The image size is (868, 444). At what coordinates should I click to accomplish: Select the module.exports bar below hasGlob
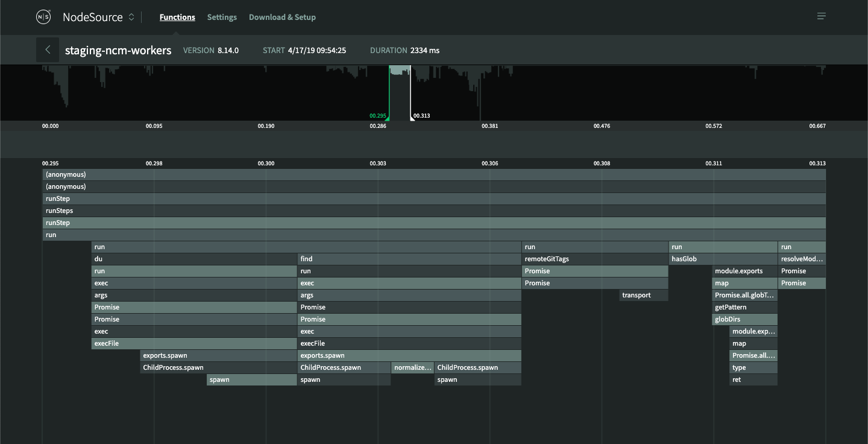[744, 271]
